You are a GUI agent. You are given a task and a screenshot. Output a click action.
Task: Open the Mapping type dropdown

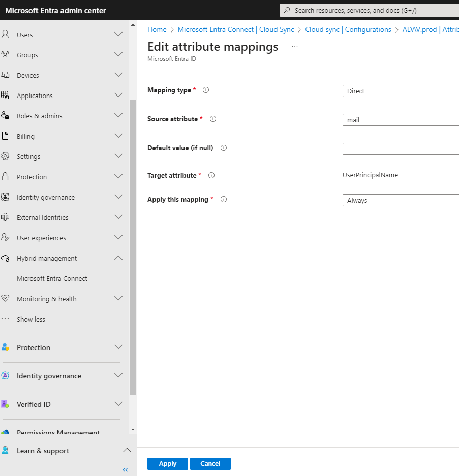pyautogui.click(x=401, y=91)
